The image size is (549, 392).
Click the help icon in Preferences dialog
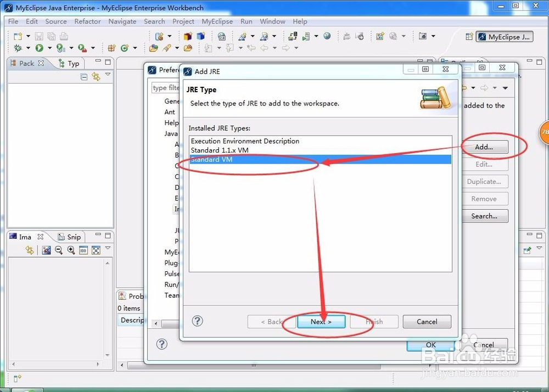coord(161,344)
